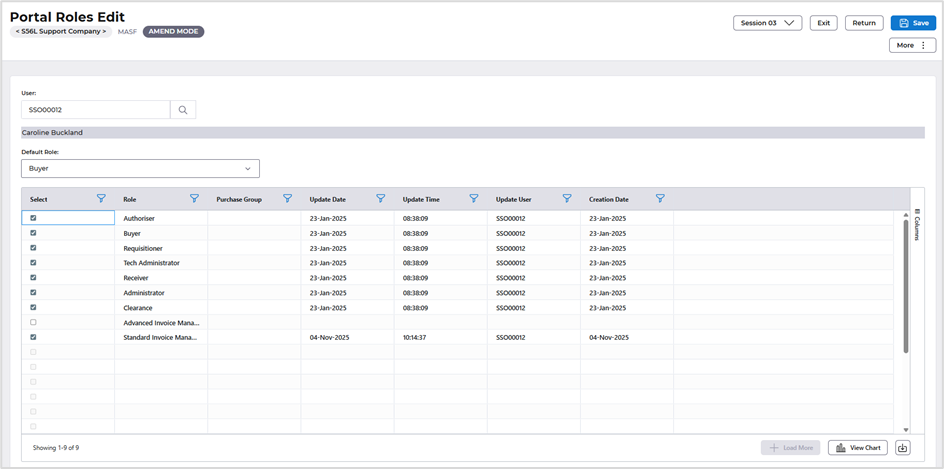Click the View Chart button

[857, 448]
